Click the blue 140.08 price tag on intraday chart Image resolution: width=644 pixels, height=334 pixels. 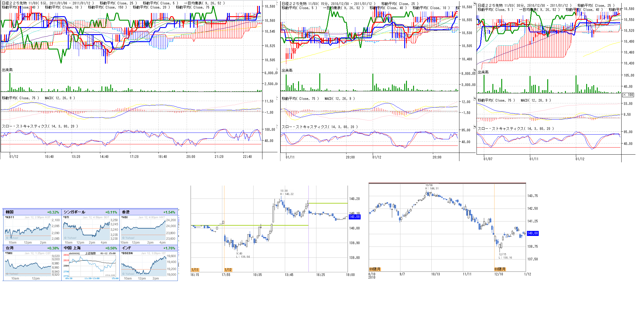[x=354, y=217]
